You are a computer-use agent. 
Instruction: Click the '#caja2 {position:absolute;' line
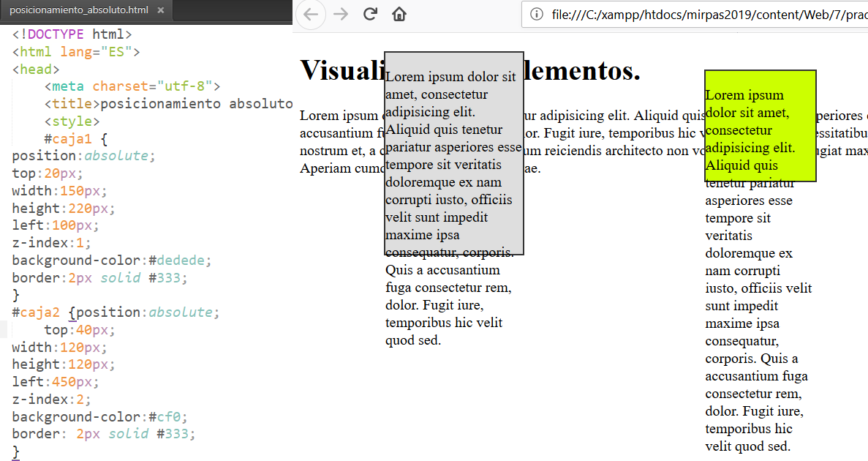pos(116,312)
